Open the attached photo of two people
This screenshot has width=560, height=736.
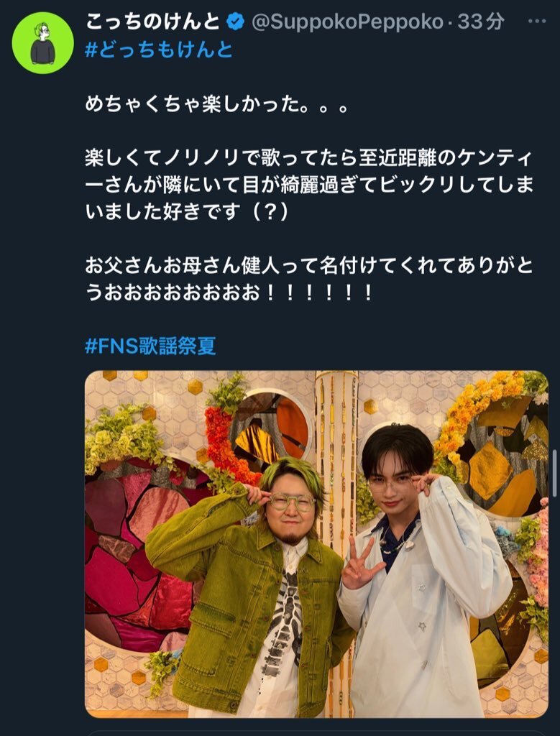point(316,544)
